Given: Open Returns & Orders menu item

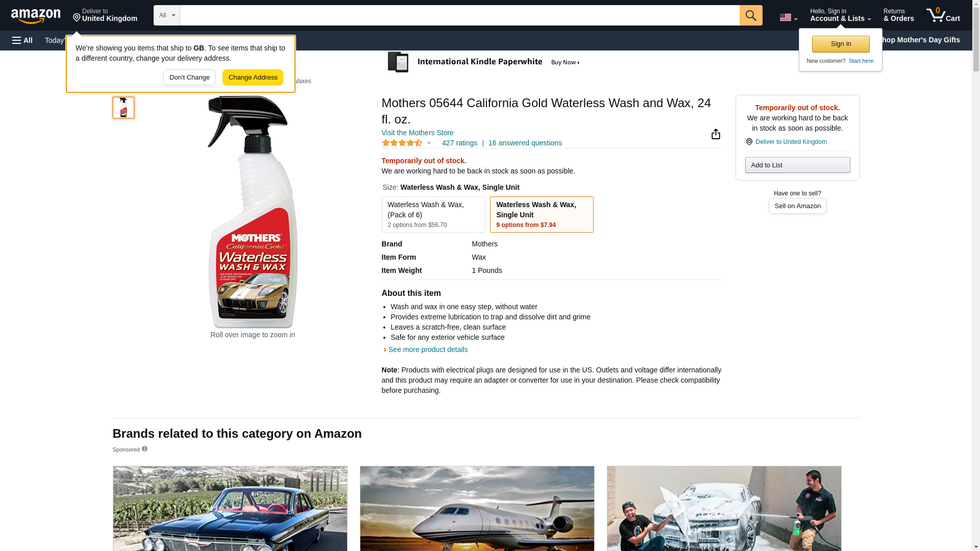Looking at the screenshot, I should coord(898,15).
